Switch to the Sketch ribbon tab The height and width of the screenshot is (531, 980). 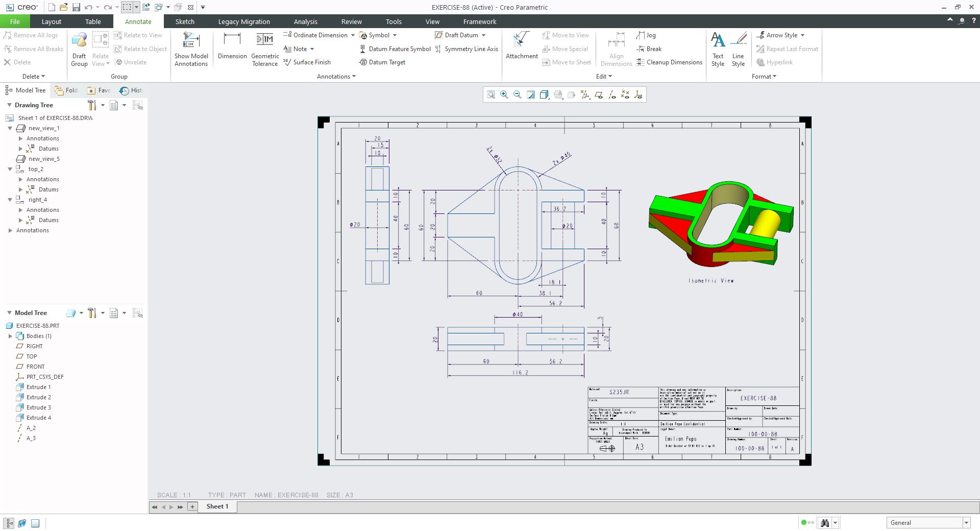click(185, 21)
